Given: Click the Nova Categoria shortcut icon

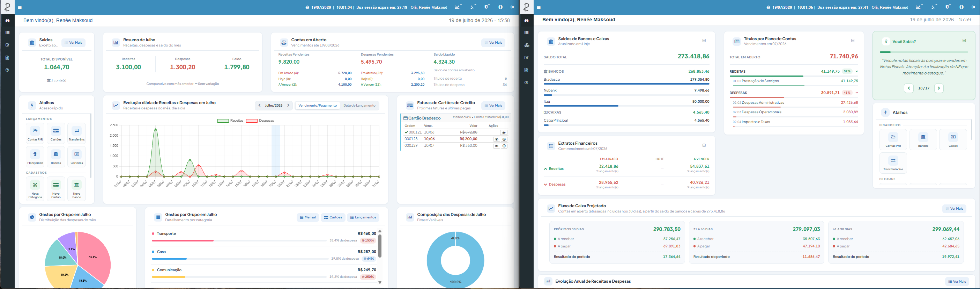Looking at the screenshot, I should click(35, 188).
